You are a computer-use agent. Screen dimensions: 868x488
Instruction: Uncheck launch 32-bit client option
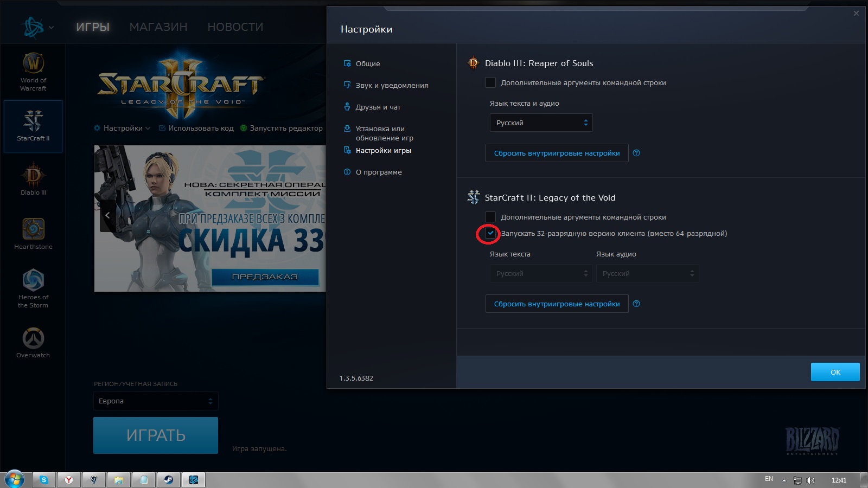click(x=490, y=233)
